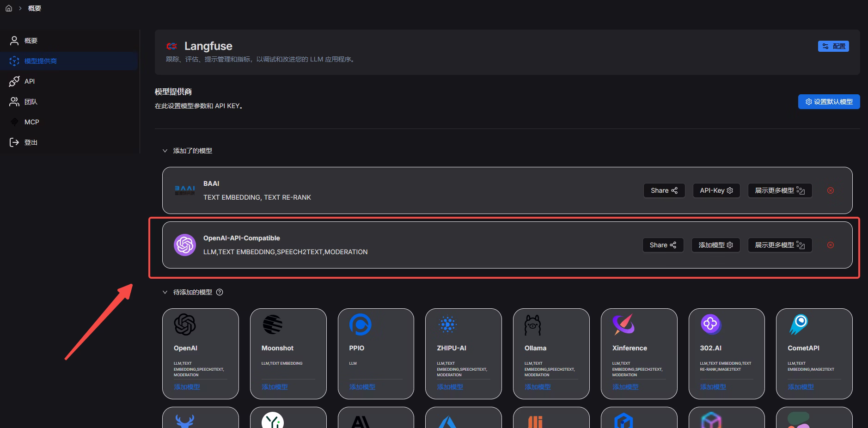Click the PPIO card logo

361,324
